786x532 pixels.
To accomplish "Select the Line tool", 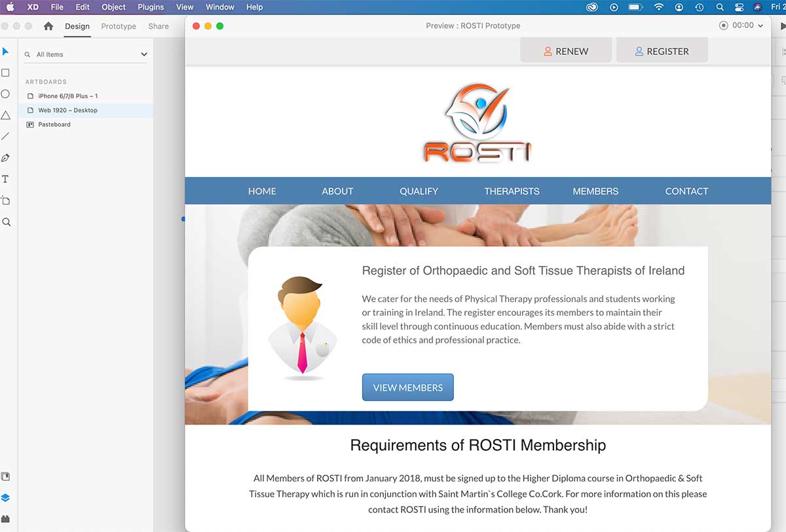I will [x=6, y=136].
